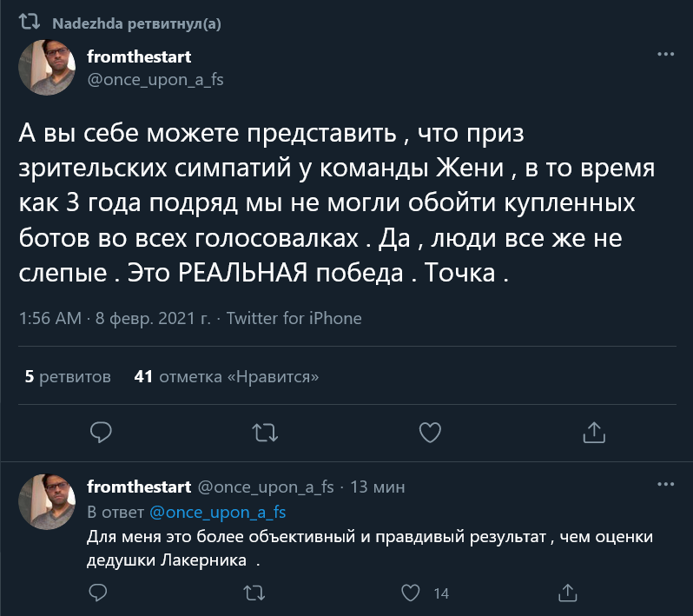Share the reply tweet
The image size is (693, 616).
[x=567, y=593]
